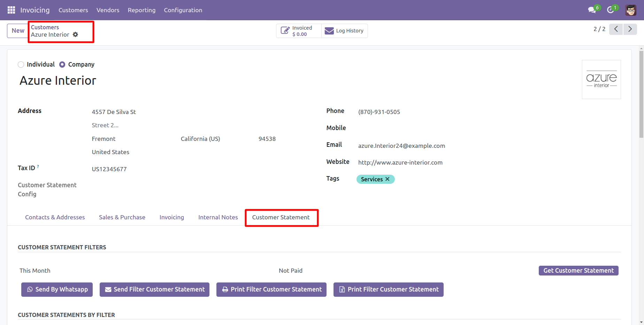Open the Reporting menu

tap(141, 10)
